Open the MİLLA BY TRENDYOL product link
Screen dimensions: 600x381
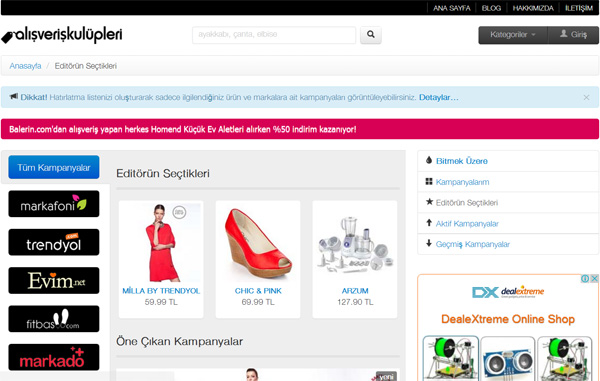(x=161, y=291)
